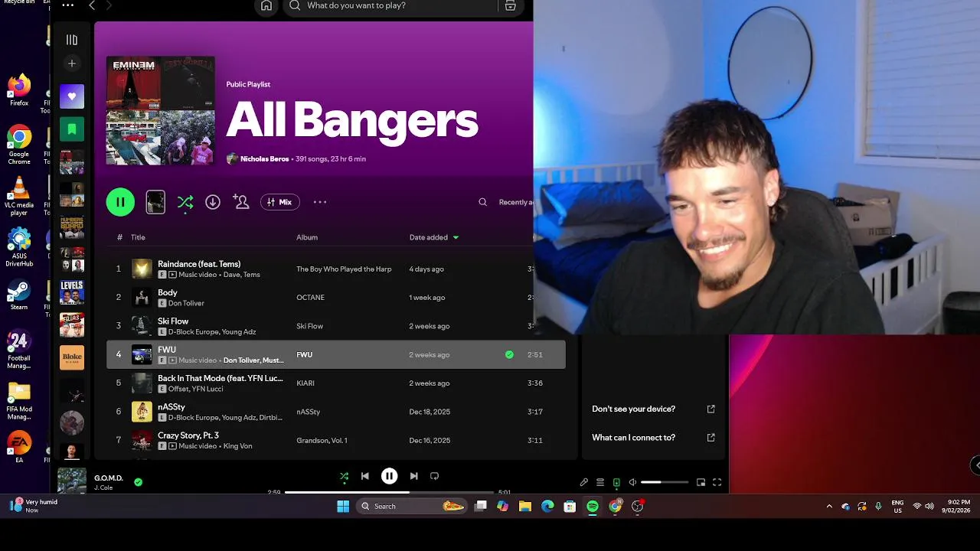The height and width of the screenshot is (551, 980).
Task: Open the Spotify taskbar icon
Action: 593,506
